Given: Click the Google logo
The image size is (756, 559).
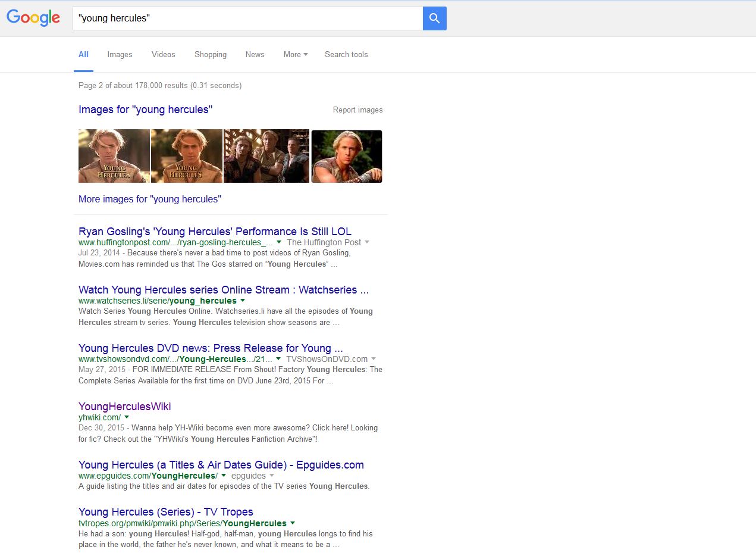Looking at the screenshot, I should click(x=33, y=18).
